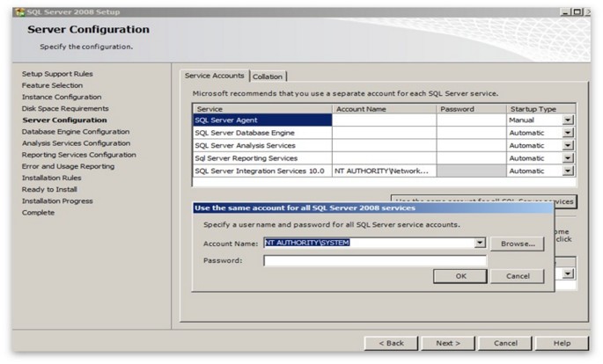Click Installation Rules step
Viewport: 603px width, 364px height.
[52, 178]
